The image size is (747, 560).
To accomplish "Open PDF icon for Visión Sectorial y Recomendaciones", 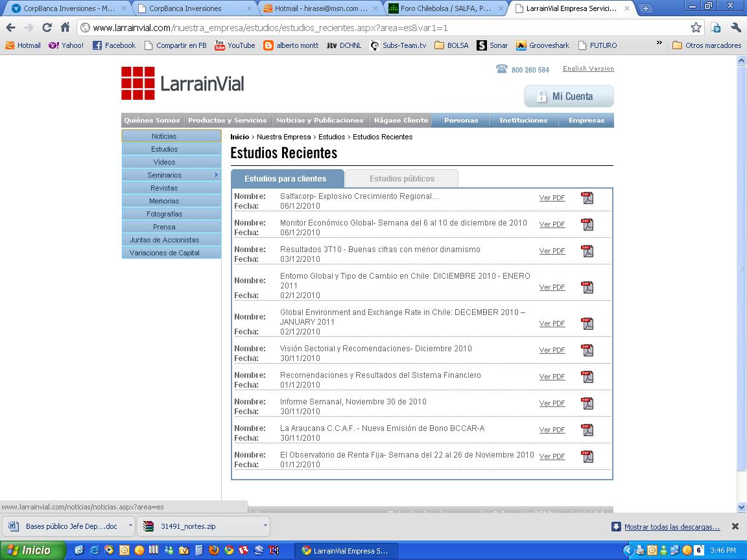I will (587, 350).
